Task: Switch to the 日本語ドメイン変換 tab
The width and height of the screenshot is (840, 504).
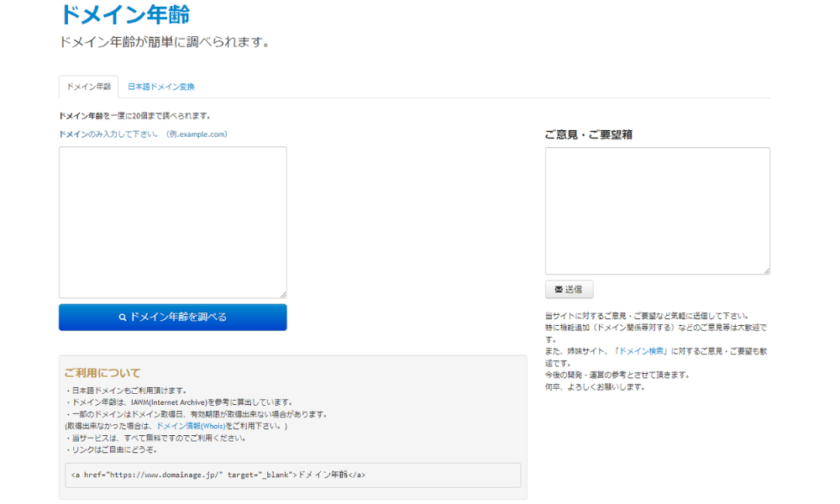Action: pos(161,87)
